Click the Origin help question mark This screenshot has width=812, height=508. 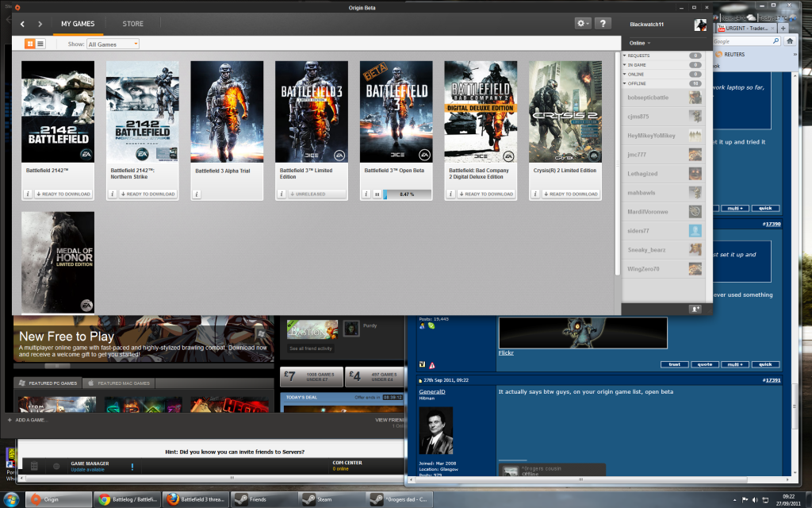[x=603, y=23]
